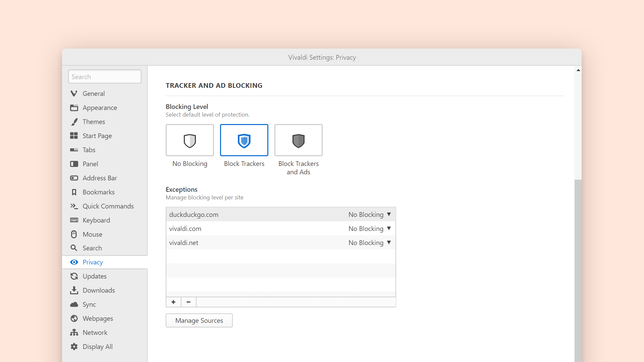Open Sync settings cloud icon
The height and width of the screenshot is (362, 644).
click(x=74, y=304)
